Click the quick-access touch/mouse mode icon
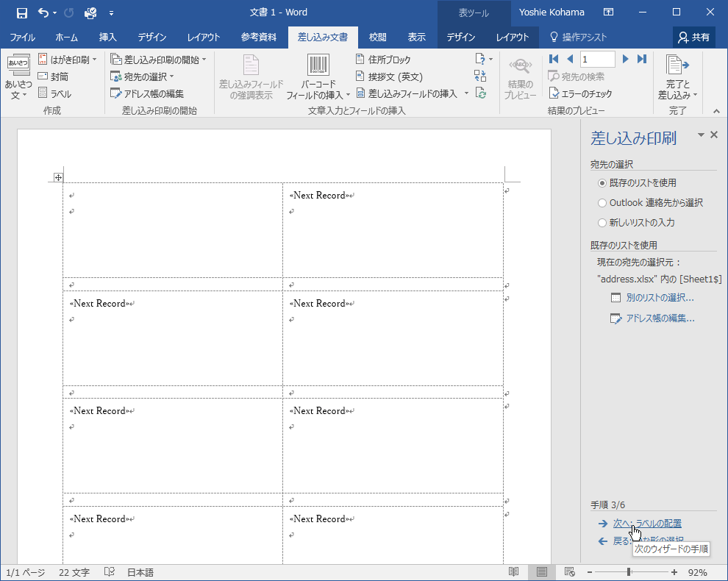The image size is (728, 581). point(90,13)
